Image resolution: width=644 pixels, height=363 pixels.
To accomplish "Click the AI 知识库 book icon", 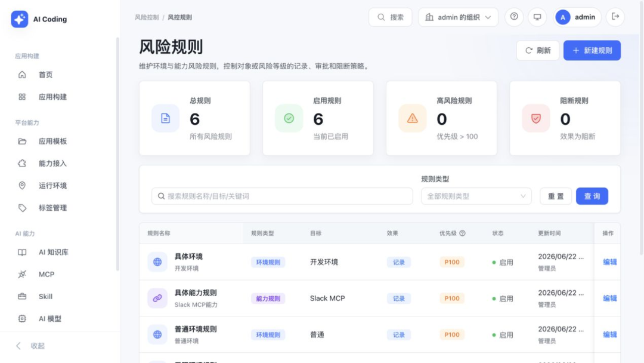I will pyautogui.click(x=22, y=253).
